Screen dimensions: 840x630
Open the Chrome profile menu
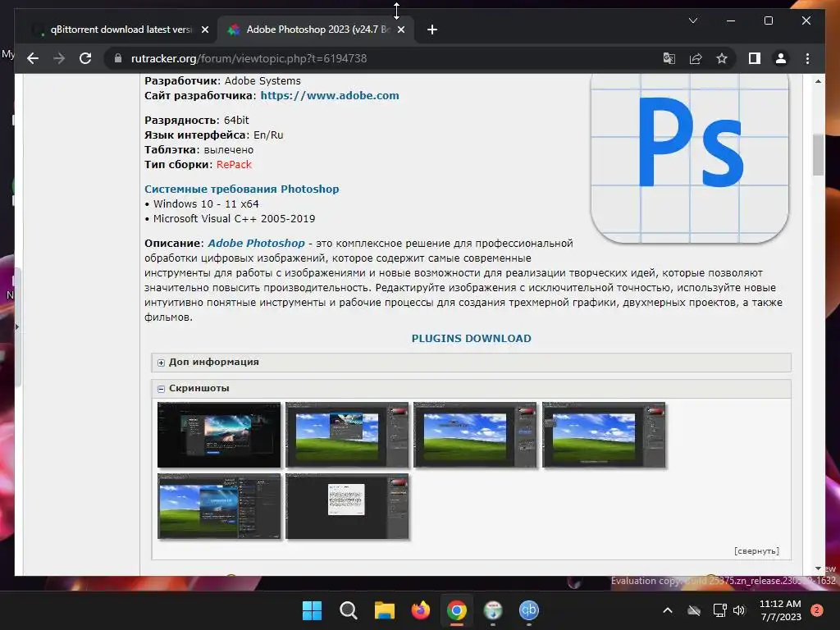(x=781, y=58)
